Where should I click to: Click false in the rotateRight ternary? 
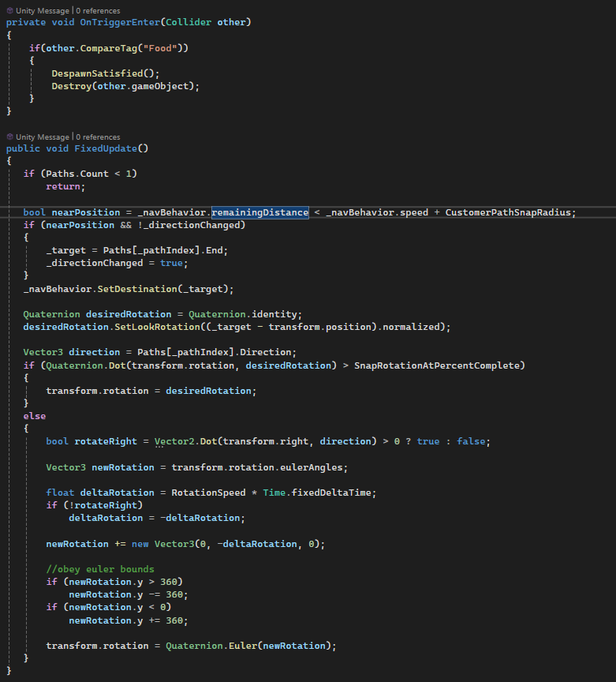471,441
